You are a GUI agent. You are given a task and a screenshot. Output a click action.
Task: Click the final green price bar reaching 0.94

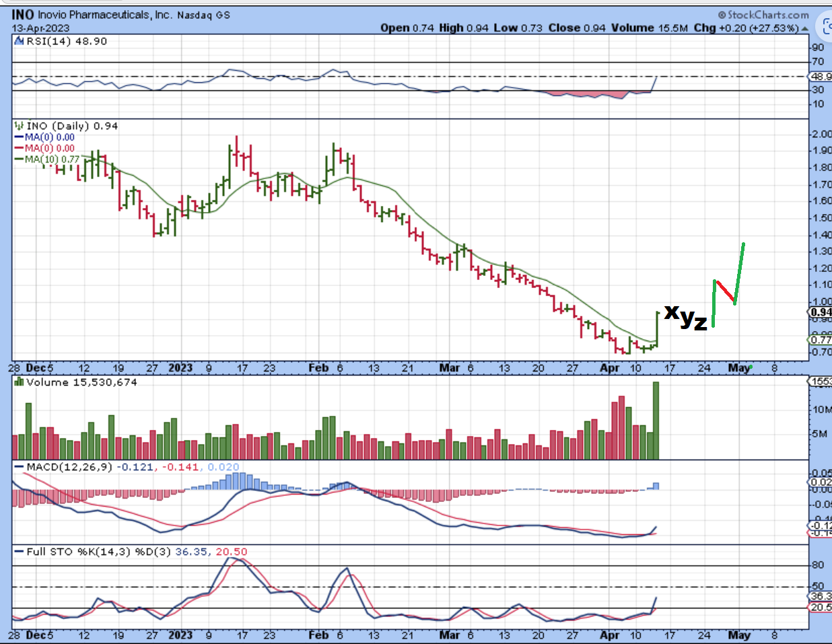pyautogui.click(x=656, y=329)
